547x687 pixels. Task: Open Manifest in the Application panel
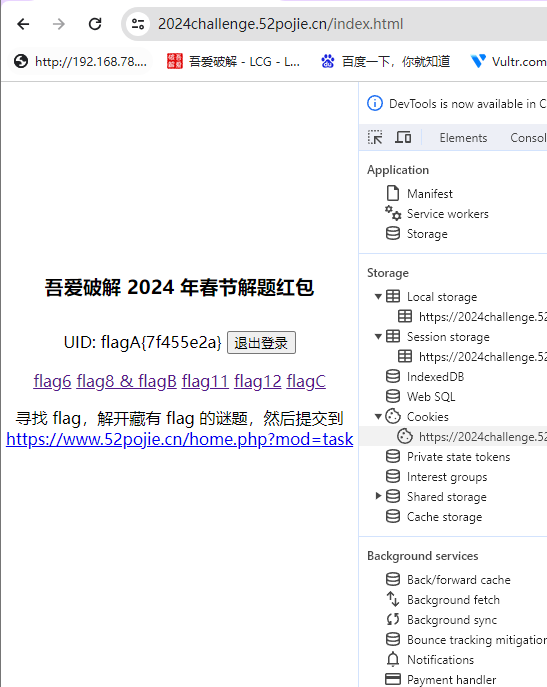click(x=430, y=194)
